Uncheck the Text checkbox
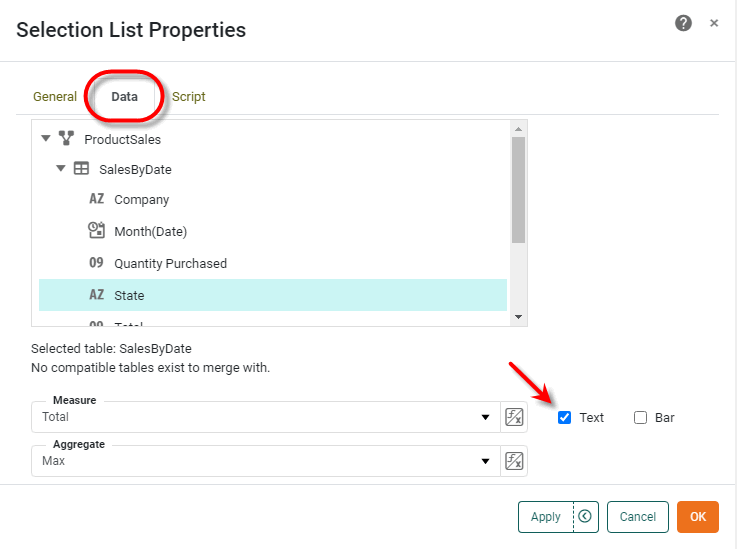737x549 pixels. tap(565, 418)
